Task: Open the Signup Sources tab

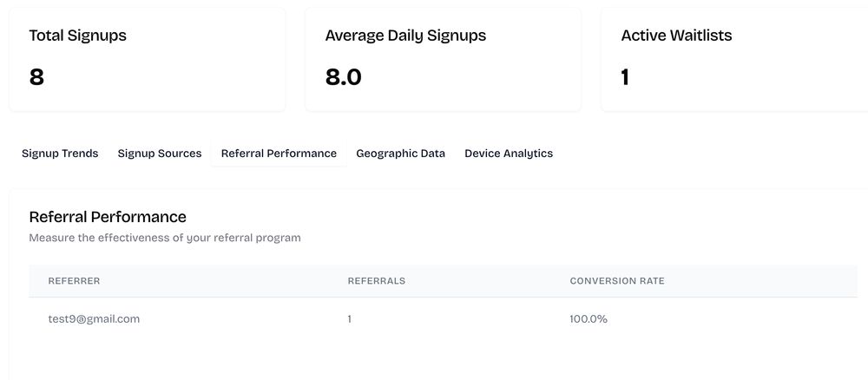Action: (x=160, y=154)
